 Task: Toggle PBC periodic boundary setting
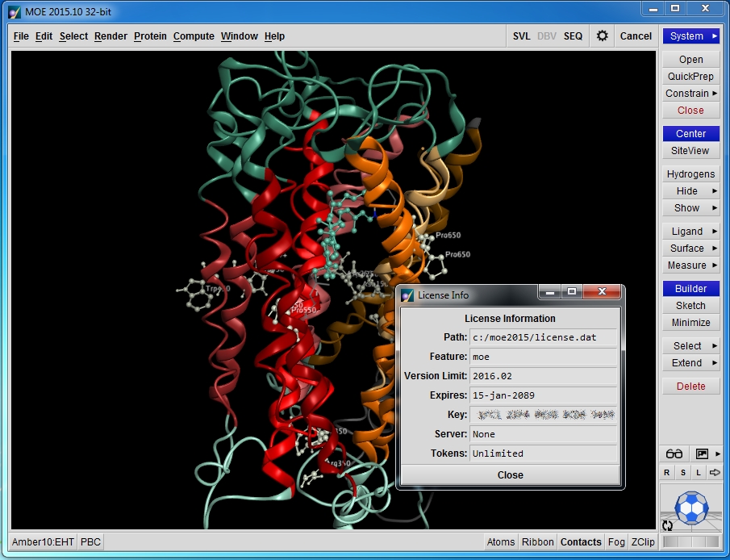(x=90, y=541)
